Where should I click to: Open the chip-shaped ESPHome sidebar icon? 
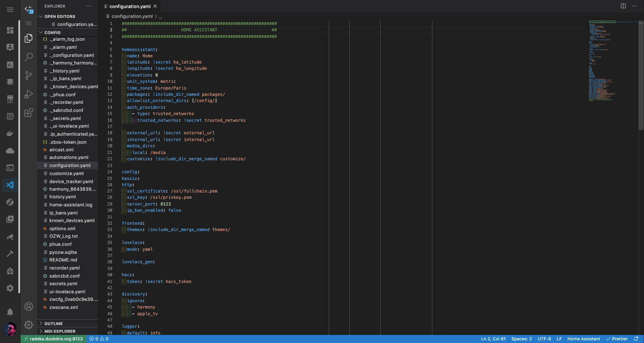pyautogui.click(x=10, y=81)
